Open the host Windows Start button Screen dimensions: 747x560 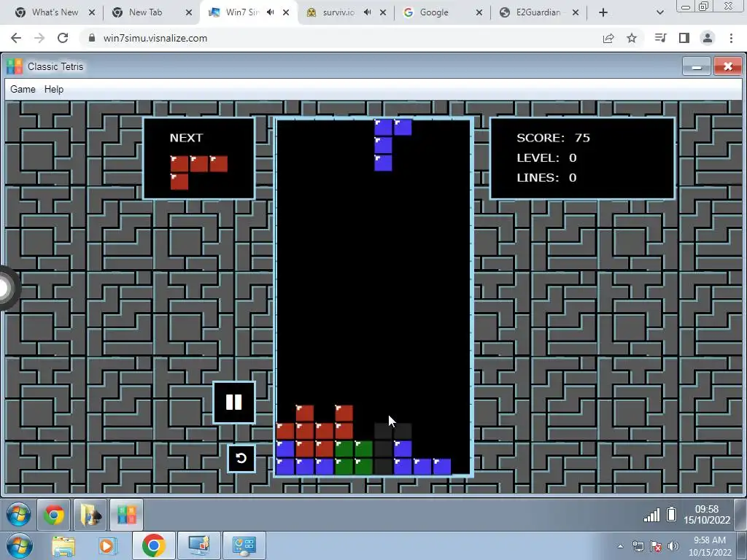point(19,545)
